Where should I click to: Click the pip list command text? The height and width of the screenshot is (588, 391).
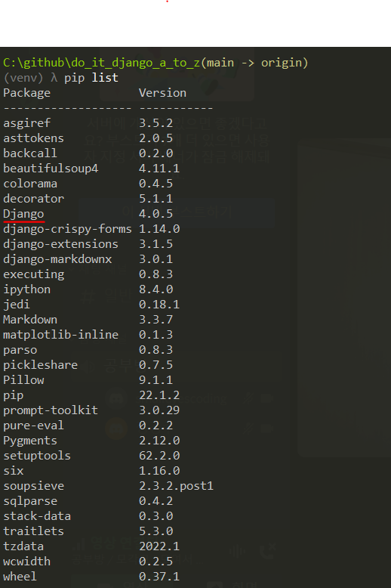pos(91,78)
